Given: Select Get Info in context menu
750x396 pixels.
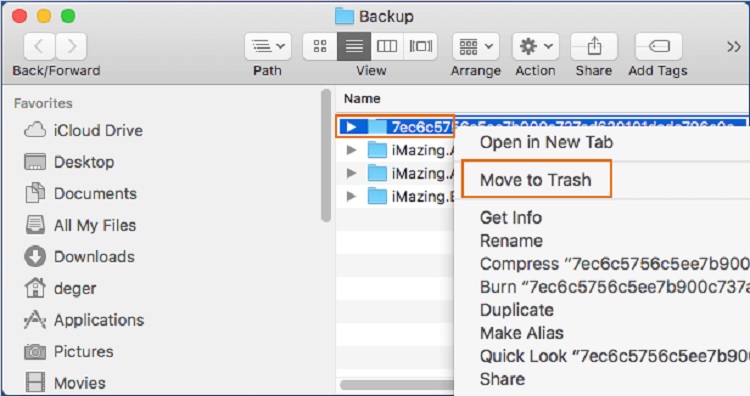Looking at the screenshot, I should [x=511, y=218].
